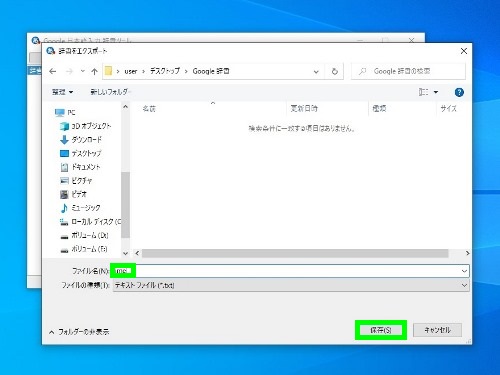Open the 整理 menu
The image size is (500, 375).
(x=62, y=92)
